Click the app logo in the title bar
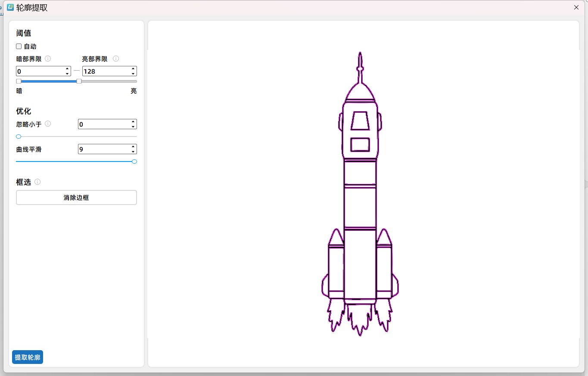The height and width of the screenshot is (376, 588). pos(10,7)
